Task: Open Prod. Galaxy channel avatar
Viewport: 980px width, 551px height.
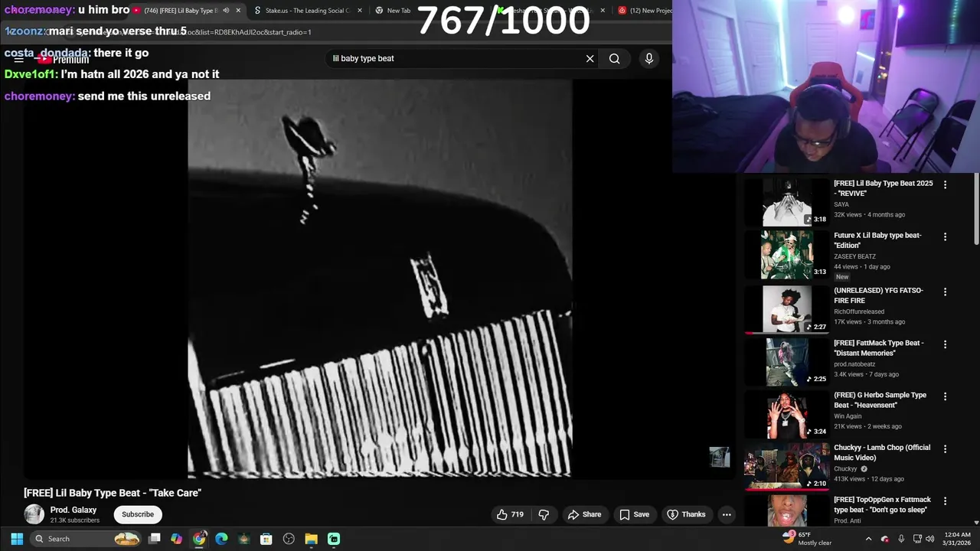Action: pyautogui.click(x=34, y=514)
